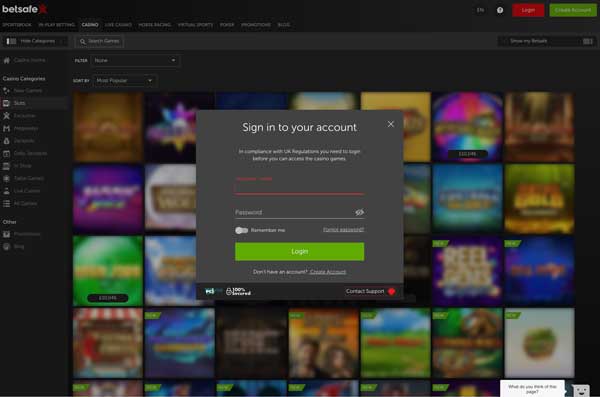Screen dimensions: 600x397
Task: Open the top Blog menu item
Action: (x=284, y=25)
